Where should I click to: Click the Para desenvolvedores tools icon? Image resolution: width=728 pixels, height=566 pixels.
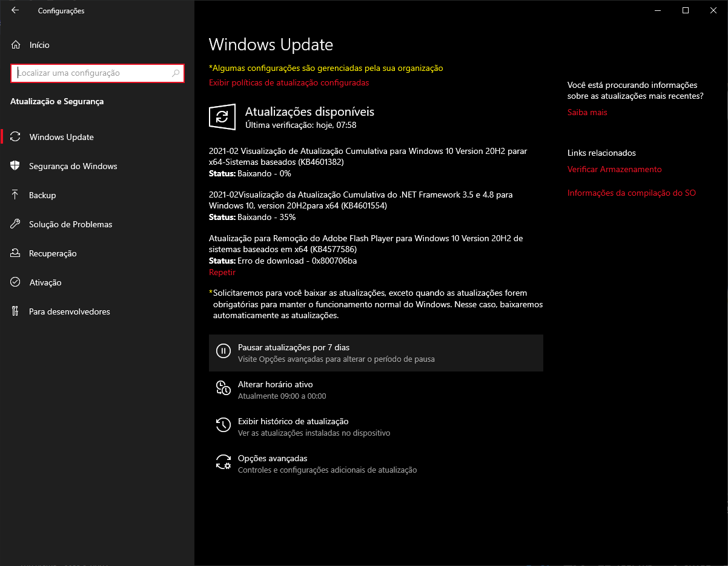click(x=16, y=311)
